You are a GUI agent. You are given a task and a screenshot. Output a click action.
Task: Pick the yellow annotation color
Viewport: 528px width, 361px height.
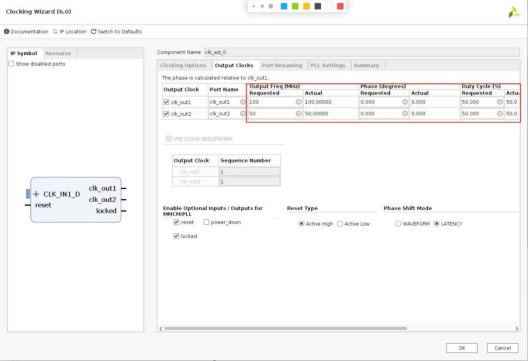click(306, 6)
